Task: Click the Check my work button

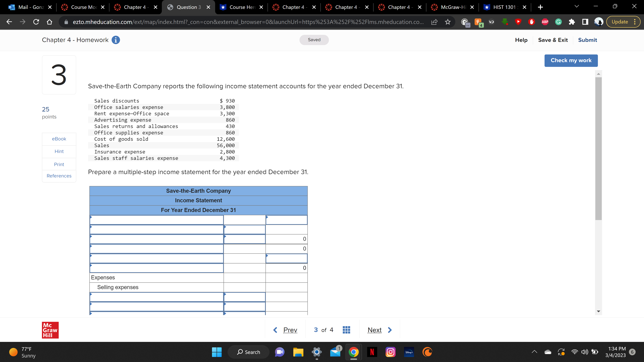Action: click(571, 61)
